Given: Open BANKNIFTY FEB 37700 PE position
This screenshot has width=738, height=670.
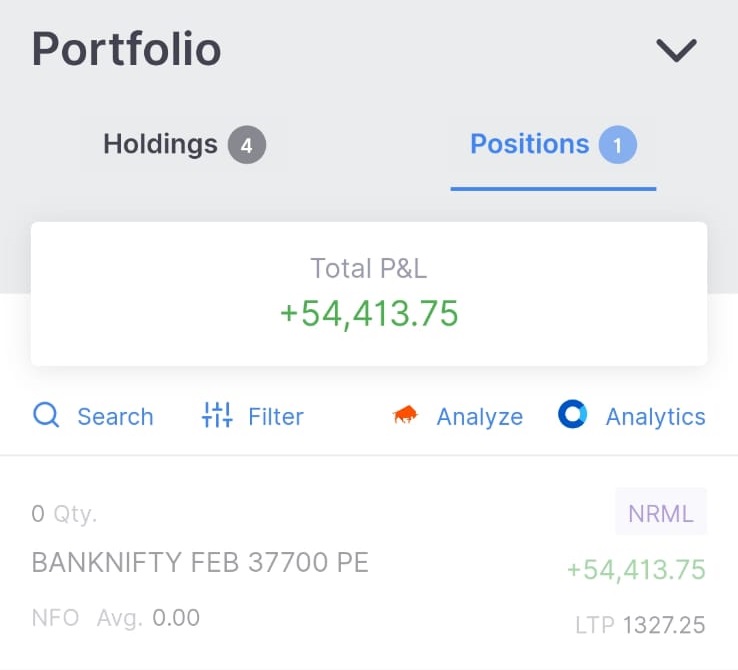Looking at the screenshot, I should click(x=200, y=563).
